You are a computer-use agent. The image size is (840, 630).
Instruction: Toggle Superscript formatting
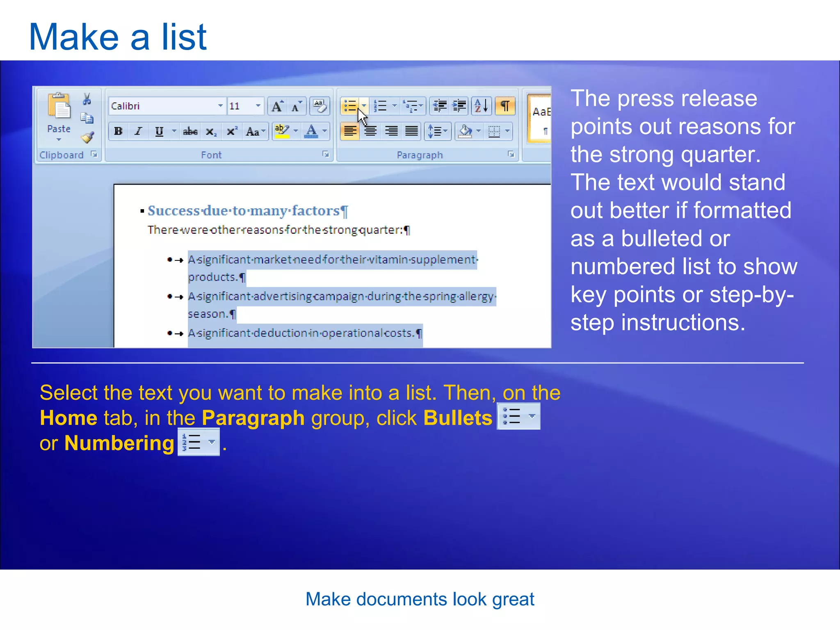coord(232,131)
